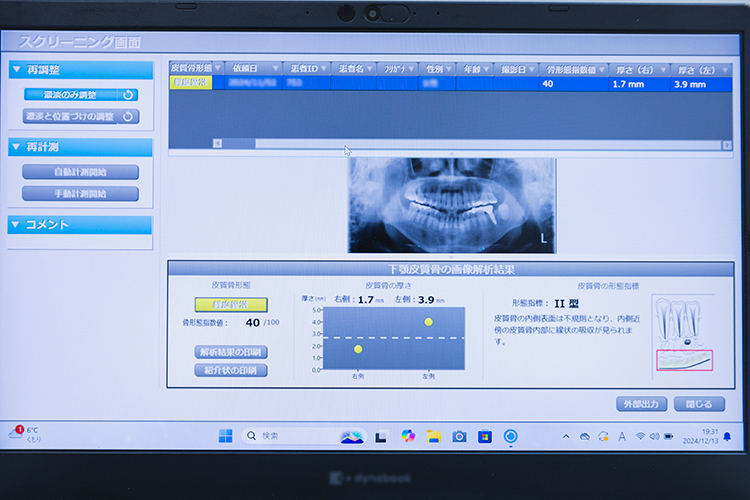Launch File Explorer from the taskbar
Viewport: 750px width, 500px height.
tap(433, 436)
